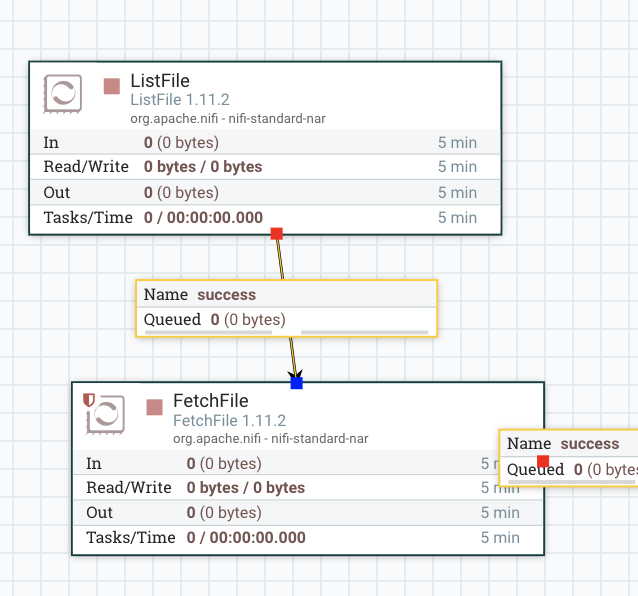638x596 pixels.
Task: Click the ListFile processor icon
Action: 62,94
